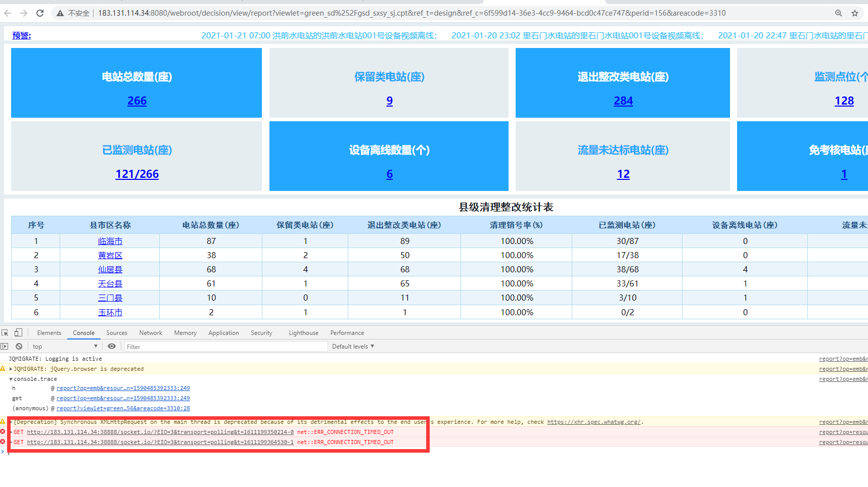Clear console with the block icon
868x487 pixels.
pyautogui.click(x=19, y=347)
